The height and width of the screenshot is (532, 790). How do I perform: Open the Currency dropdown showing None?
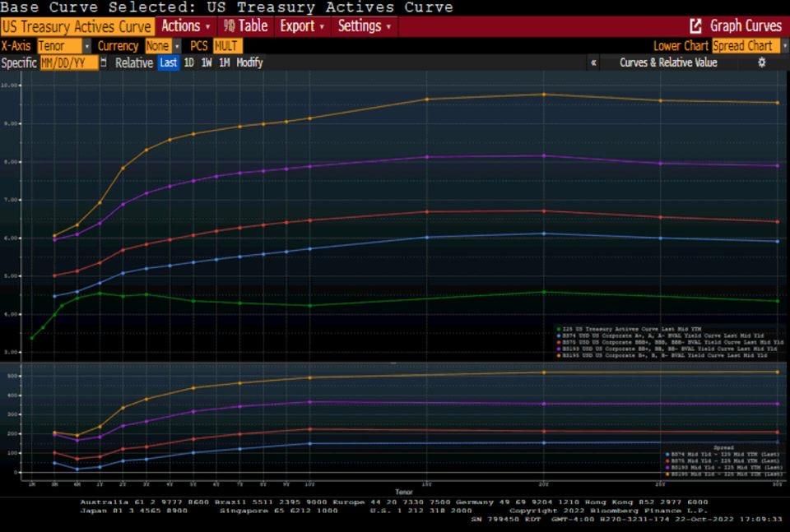click(160, 46)
